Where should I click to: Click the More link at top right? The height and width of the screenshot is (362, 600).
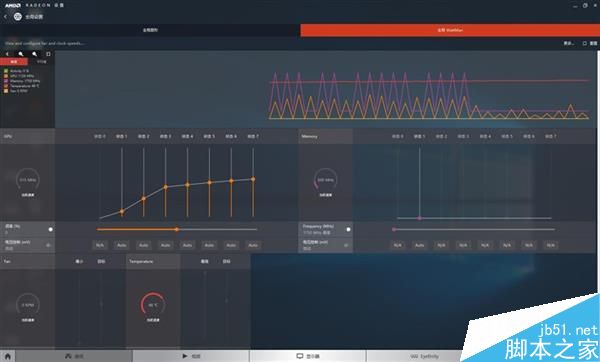pyautogui.click(x=568, y=43)
